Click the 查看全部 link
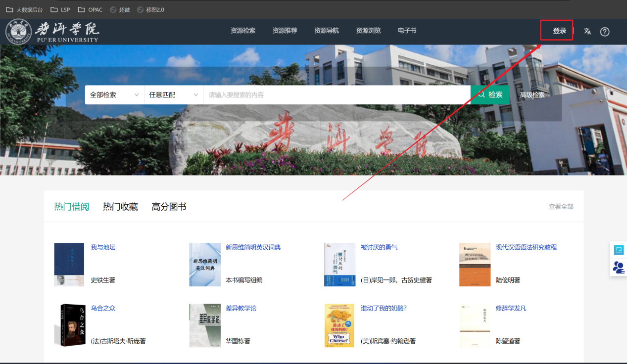Viewport: 627px width, 364px height. point(561,207)
